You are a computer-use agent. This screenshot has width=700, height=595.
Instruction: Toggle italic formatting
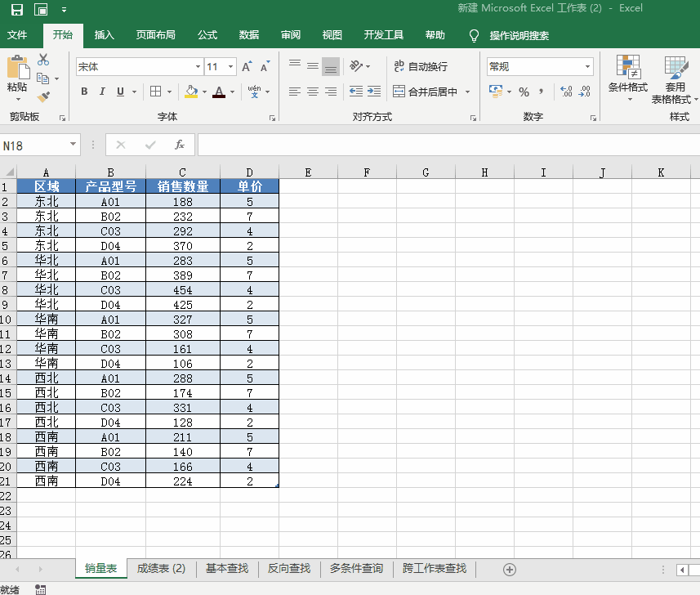(x=102, y=92)
